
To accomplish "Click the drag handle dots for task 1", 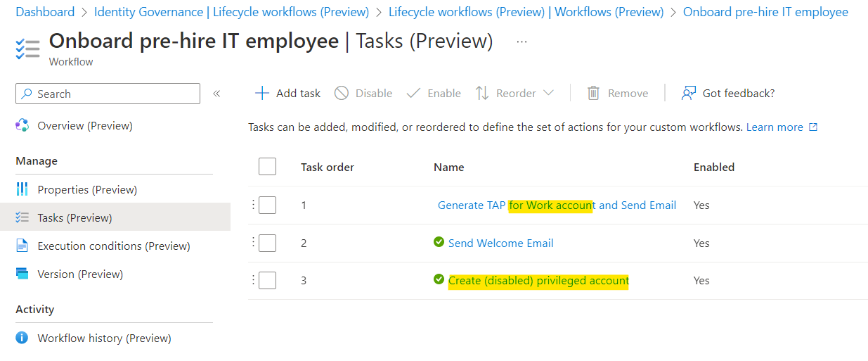I will pyautogui.click(x=252, y=205).
